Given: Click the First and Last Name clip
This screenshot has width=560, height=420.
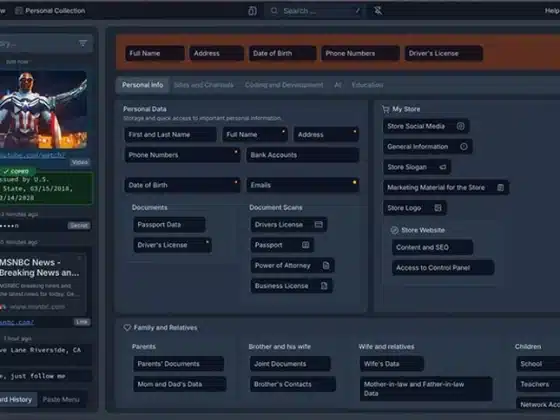Looking at the screenshot, I should [170, 135].
